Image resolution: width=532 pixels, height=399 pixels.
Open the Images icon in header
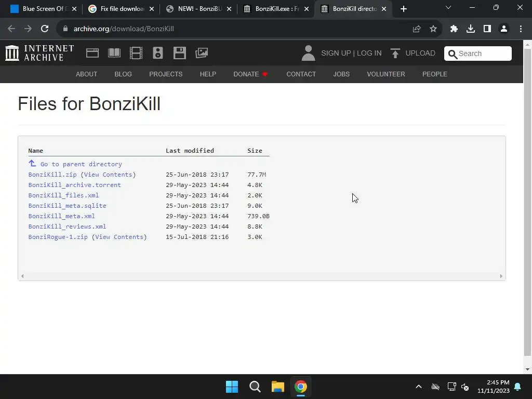click(x=202, y=53)
